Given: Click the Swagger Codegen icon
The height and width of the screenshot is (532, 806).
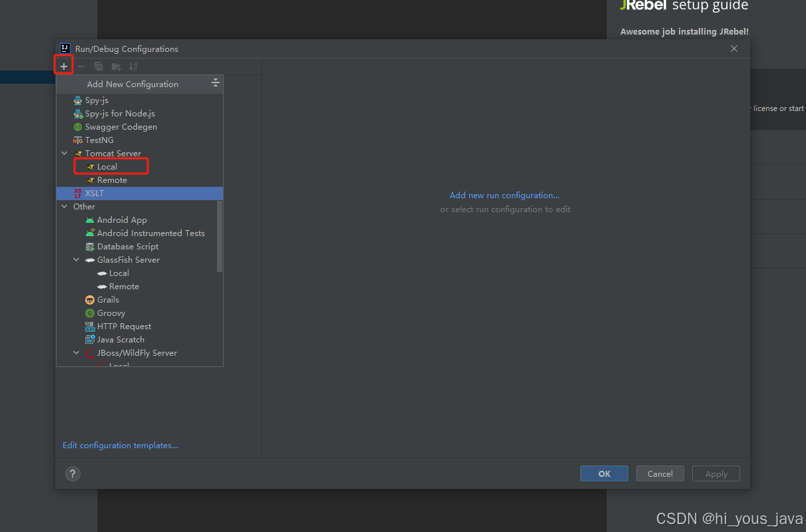Looking at the screenshot, I should pyautogui.click(x=78, y=127).
